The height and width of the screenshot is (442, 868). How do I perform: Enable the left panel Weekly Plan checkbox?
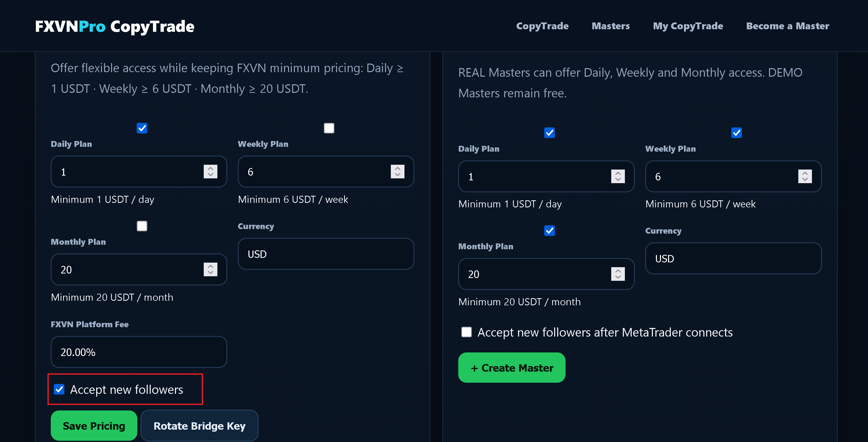click(329, 128)
